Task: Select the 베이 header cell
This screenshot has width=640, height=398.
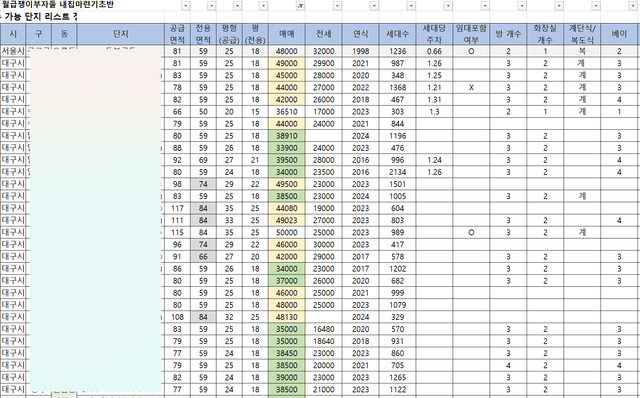Action: click(x=619, y=34)
